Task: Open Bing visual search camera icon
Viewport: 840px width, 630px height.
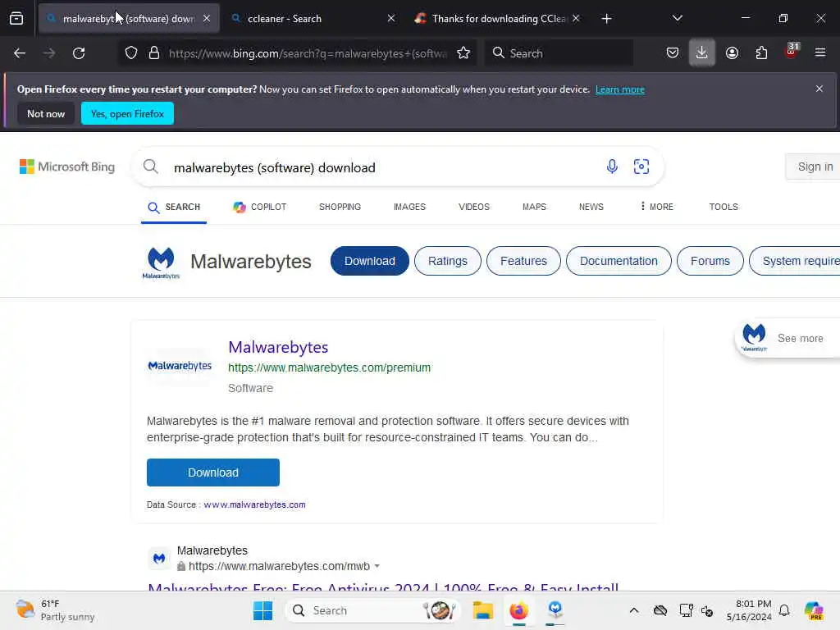Action: pyautogui.click(x=641, y=167)
